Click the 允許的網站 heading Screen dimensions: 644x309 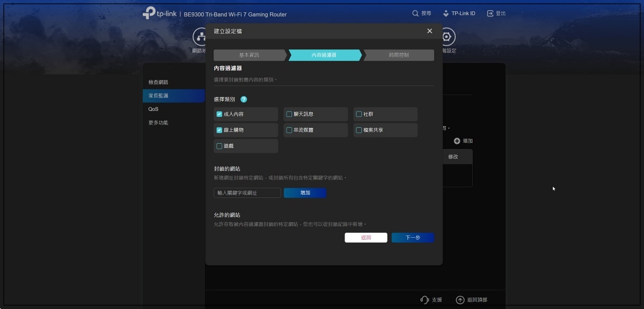(x=227, y=215)
